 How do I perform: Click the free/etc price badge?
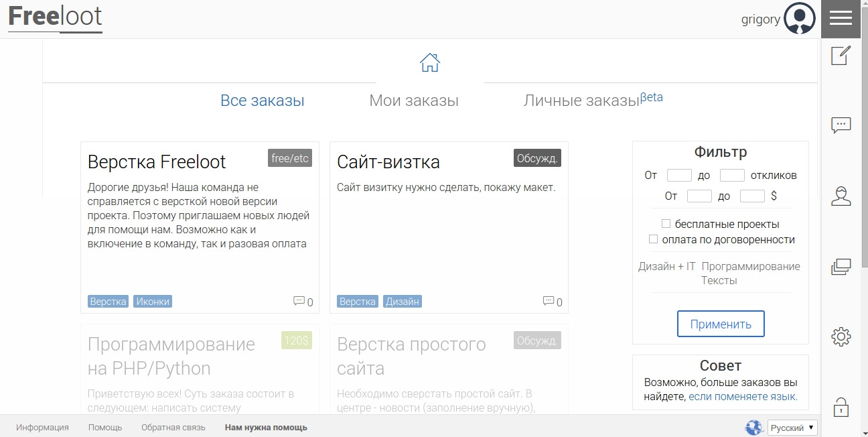point(290,158)
